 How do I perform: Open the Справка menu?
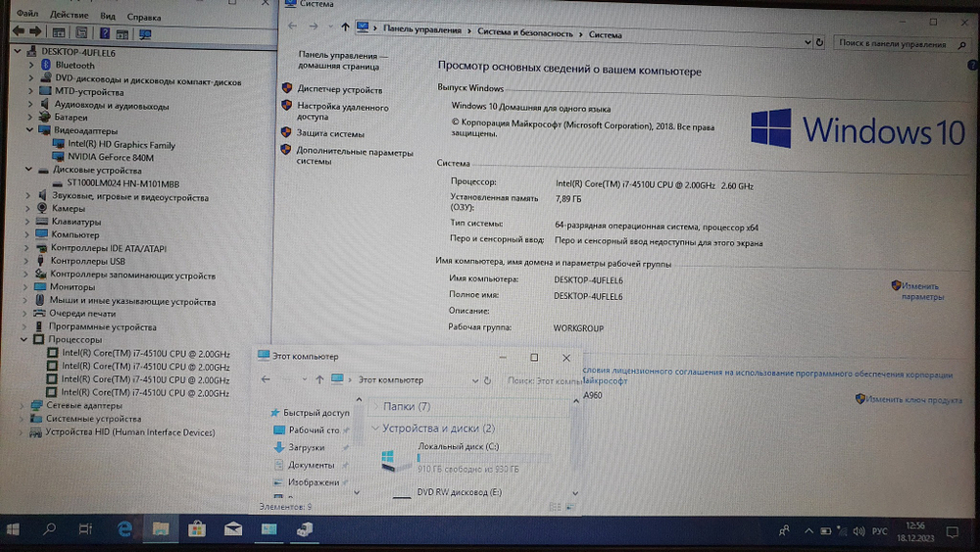tap(144, 17)
